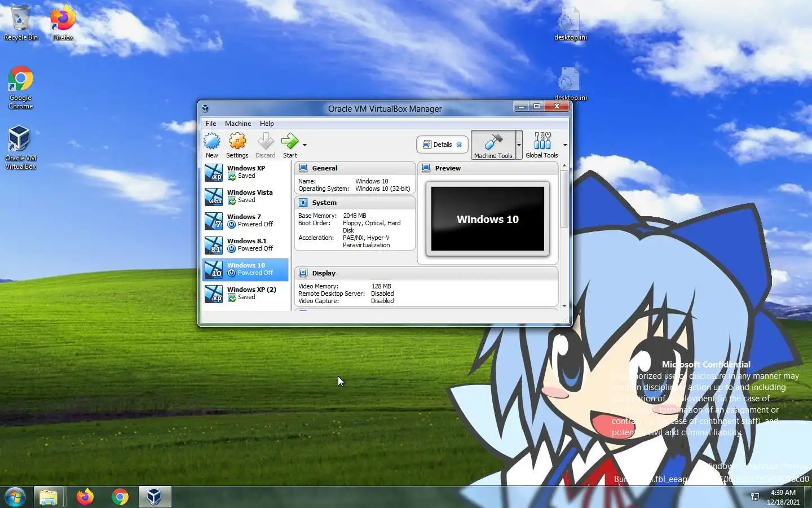The height and width of the screenshot is (508, 812).
Task: Close the Details tool with its small x
Action: pyautogui.click(x=459, y=144)
